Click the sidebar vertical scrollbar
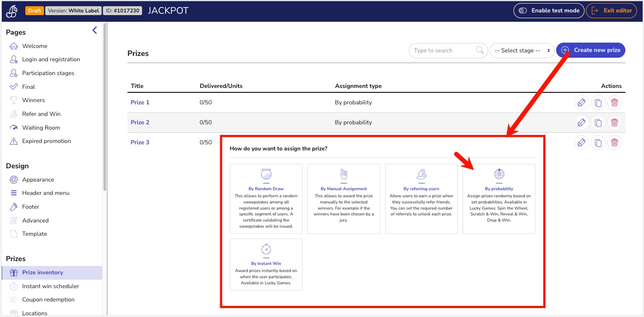The height and width of the screenshot is (317, 644). (105, 107)
